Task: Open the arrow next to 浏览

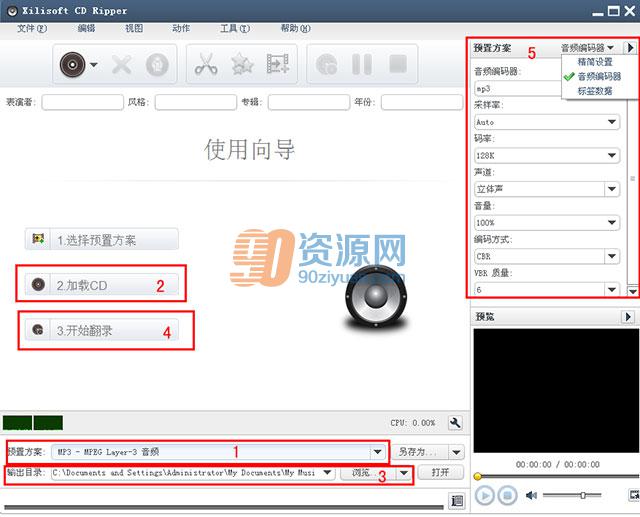Action: 404,473
